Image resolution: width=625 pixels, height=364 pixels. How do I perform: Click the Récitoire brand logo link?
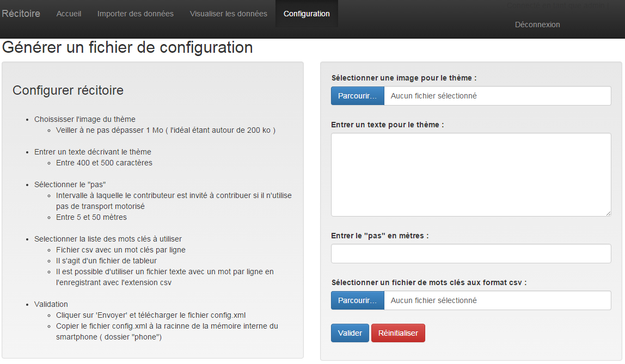(x=21, y=14)
